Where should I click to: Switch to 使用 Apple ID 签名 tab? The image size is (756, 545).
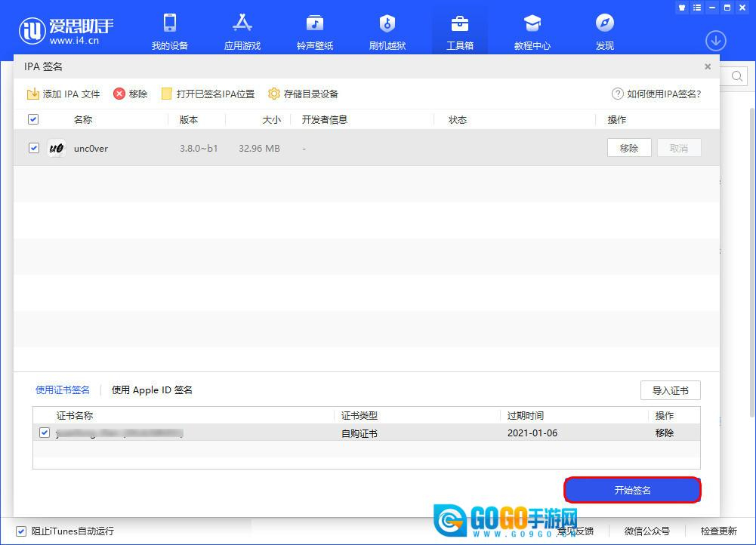click(x=152, y=390)
